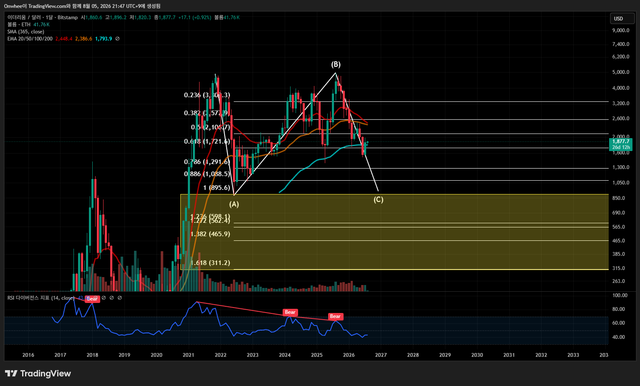Click the EMA value 2,386.6
The image size is (640, 386).
(x=84, y=39)
